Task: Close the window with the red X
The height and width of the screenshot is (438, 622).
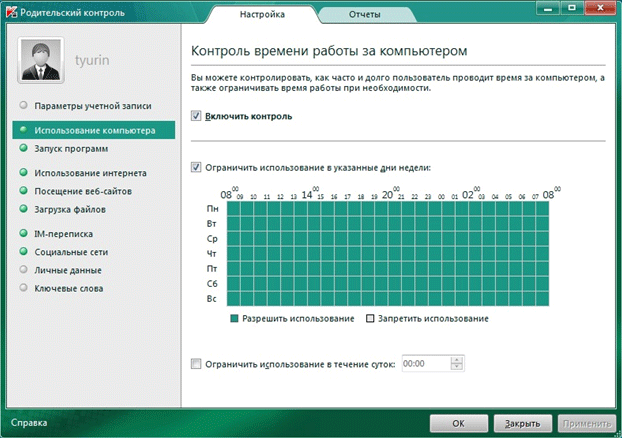Action: [600, 8]
